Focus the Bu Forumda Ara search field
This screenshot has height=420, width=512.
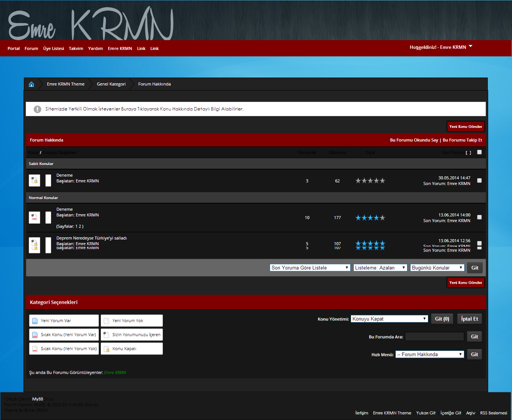coord(434,337)
